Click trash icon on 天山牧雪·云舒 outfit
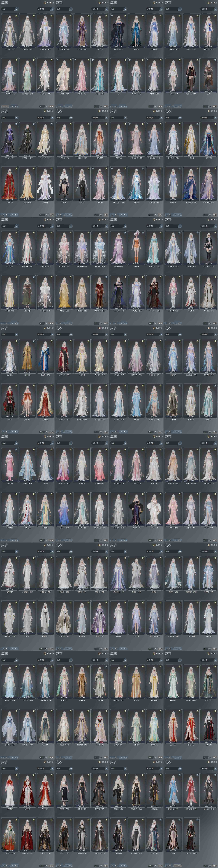 (x=16, y=16)
